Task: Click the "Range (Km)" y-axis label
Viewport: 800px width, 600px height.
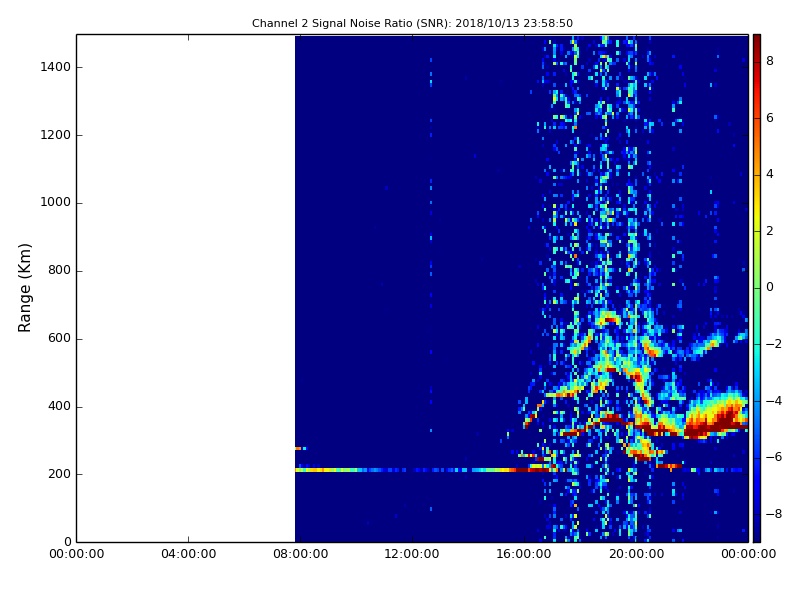Action: click(x=24, y=288)
